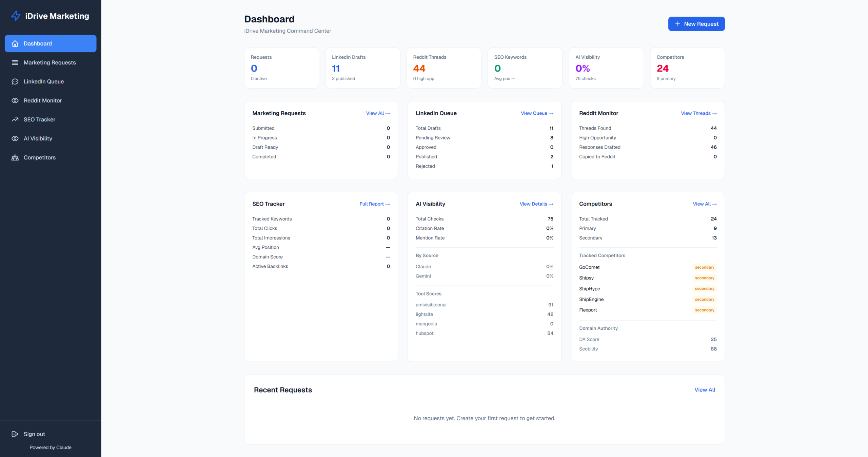Screen dimensions: 868x457
Task: Click the 'amivisibleonai' tool score row
Action: pos(484,305)
